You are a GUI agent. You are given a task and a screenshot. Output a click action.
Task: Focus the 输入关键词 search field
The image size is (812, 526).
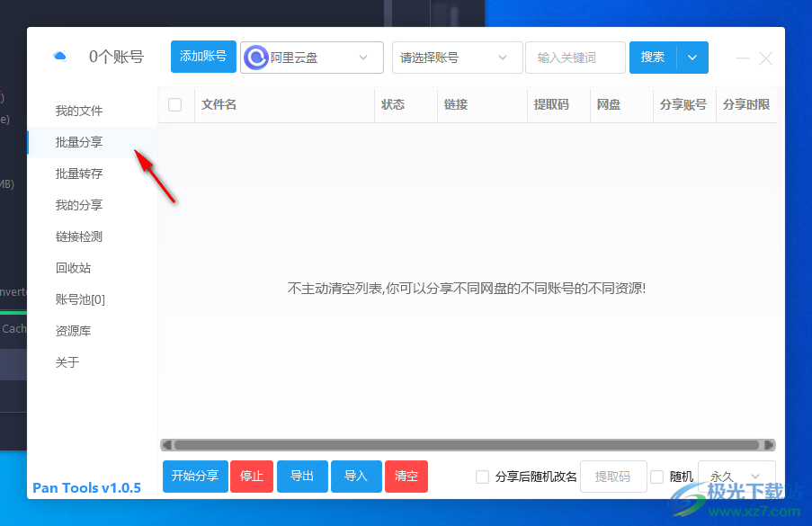pyautogui.click(x=576, y=58)
